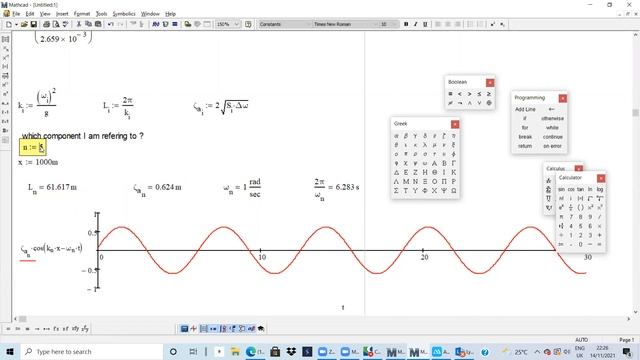This screenshot has width=640, height=360.
Task: Run the spelling check tool
Action: [65, 24]
